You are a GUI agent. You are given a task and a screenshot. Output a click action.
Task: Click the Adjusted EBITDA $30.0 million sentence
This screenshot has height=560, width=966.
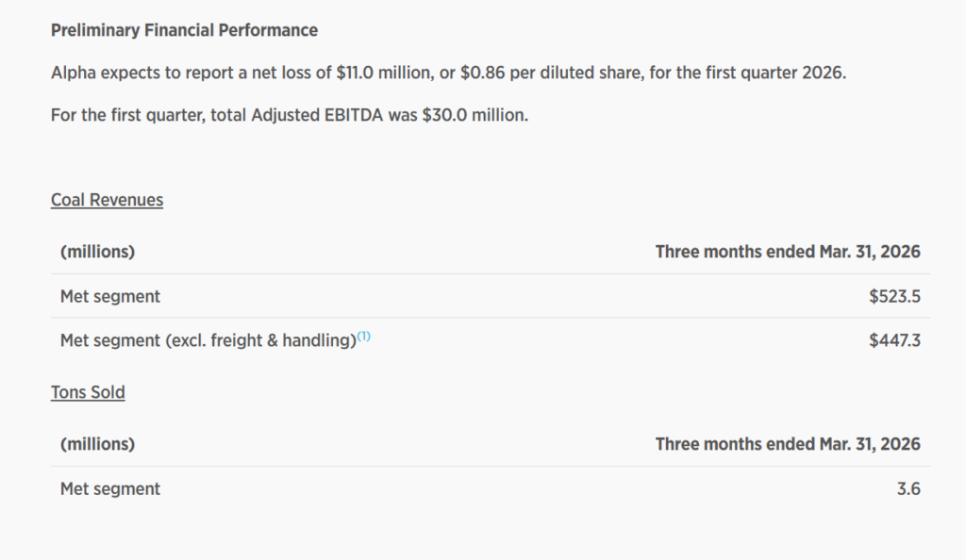pyautogui.click(x=289, y=116)
